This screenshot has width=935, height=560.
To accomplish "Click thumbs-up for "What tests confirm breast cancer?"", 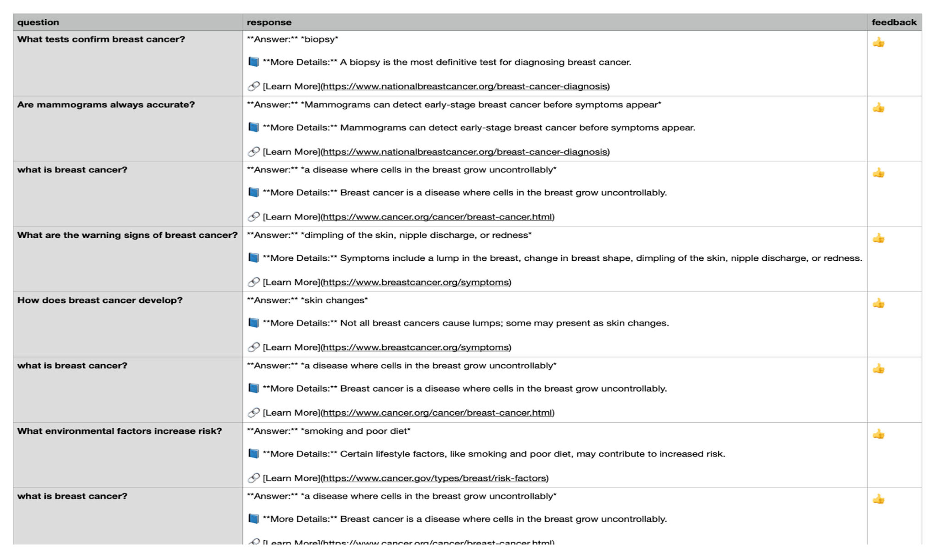I will [x=878, y=42].
